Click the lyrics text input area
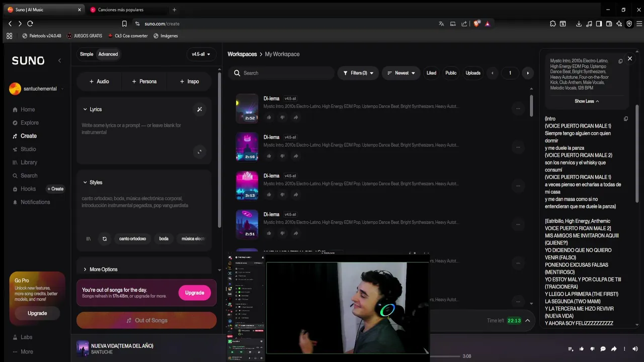 [138, 129]
